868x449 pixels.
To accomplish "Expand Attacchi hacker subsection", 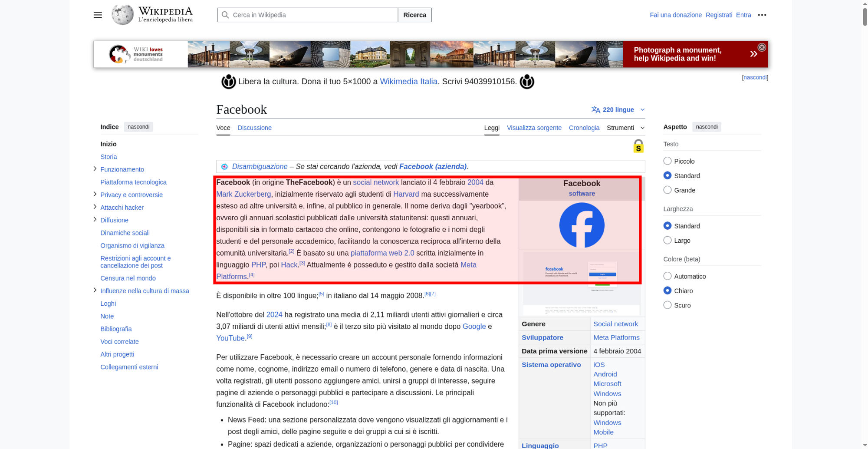I will click(95, 207).
